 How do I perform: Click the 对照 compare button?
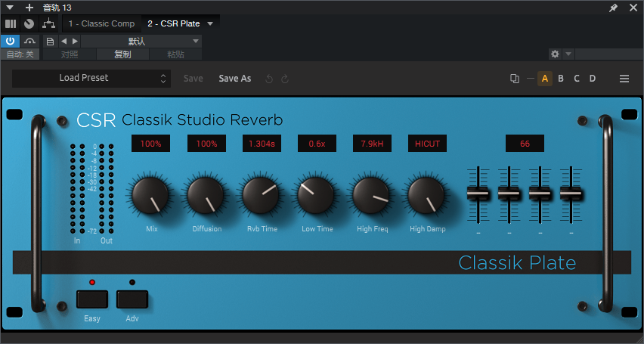tap(70, 54)
